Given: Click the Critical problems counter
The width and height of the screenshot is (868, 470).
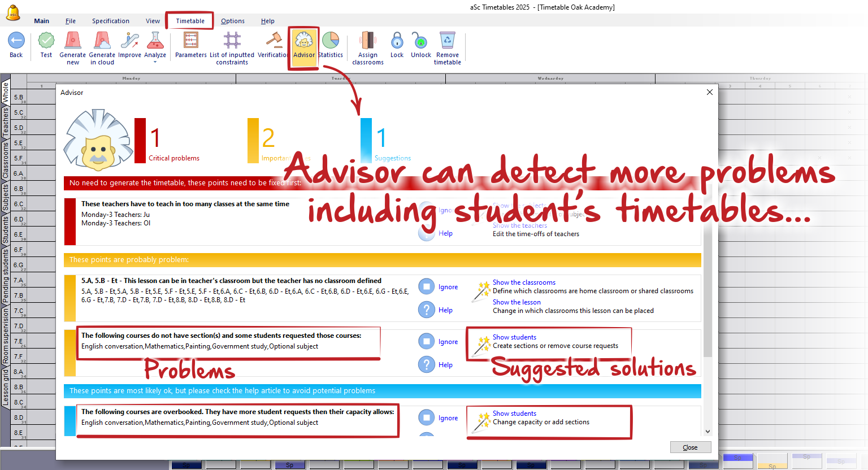Looking at the screenshot, I should (167, 141).
